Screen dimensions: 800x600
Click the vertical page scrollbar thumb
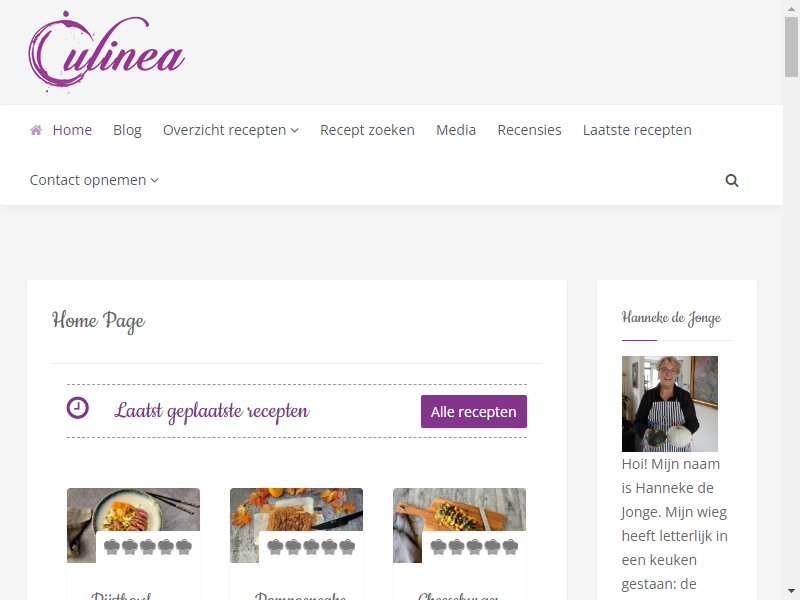pos(791,46)
